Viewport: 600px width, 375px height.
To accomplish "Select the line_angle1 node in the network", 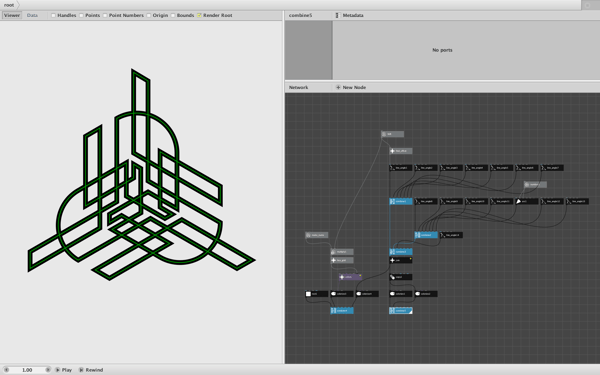I will (x=401, y=168).
